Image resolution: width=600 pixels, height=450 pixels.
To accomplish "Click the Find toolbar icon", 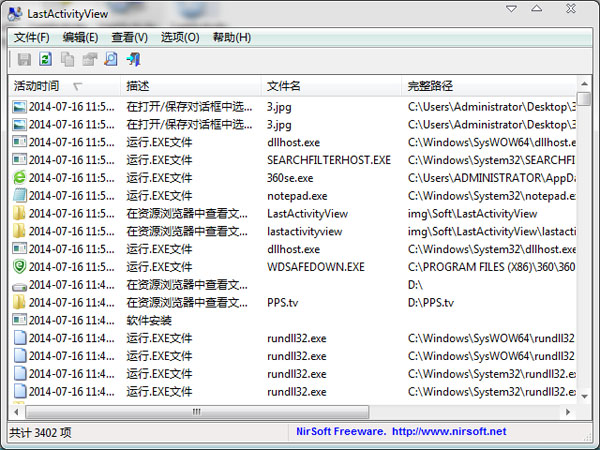I will click(111, 59).
